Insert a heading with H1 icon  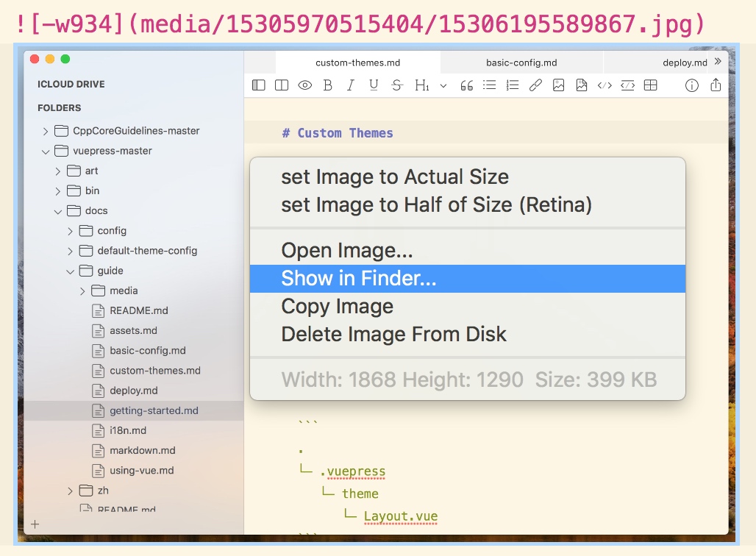(x=422, y=85)
